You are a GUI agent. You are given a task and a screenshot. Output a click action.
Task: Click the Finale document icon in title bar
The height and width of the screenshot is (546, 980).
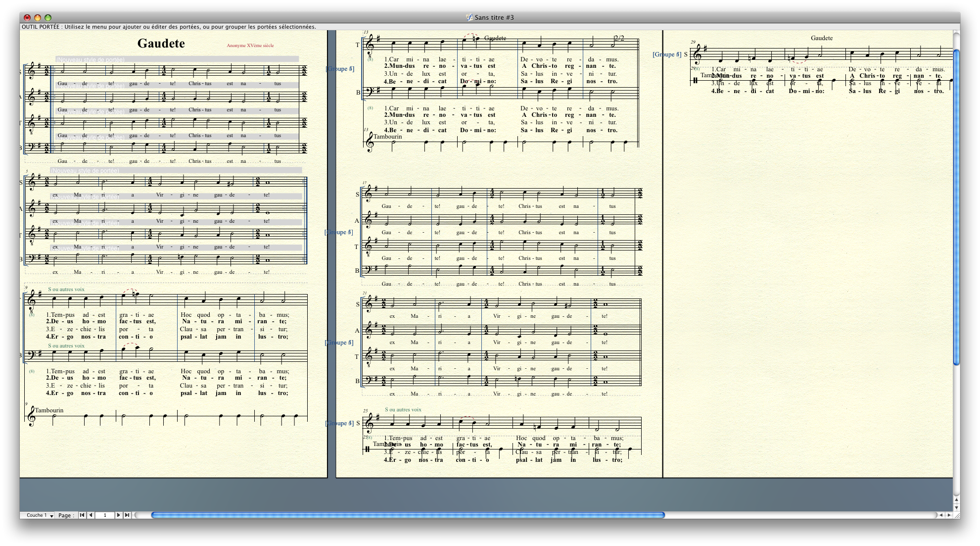tap(469, 17)
